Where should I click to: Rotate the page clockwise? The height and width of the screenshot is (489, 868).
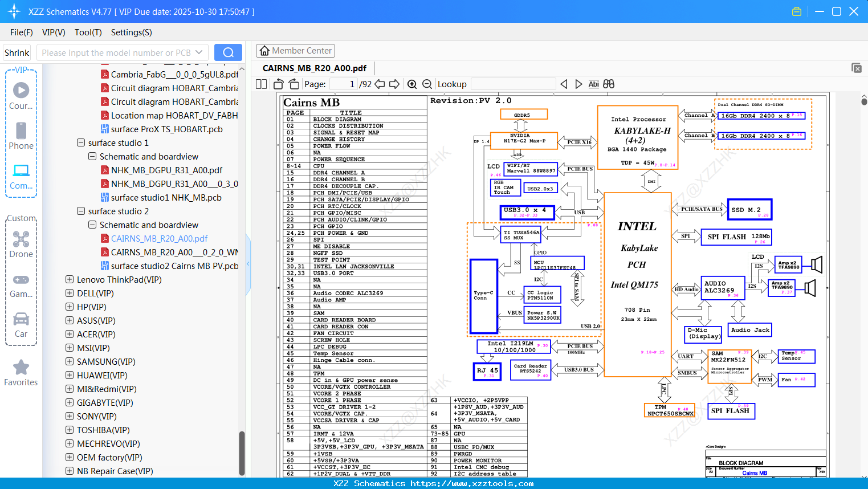294,84
